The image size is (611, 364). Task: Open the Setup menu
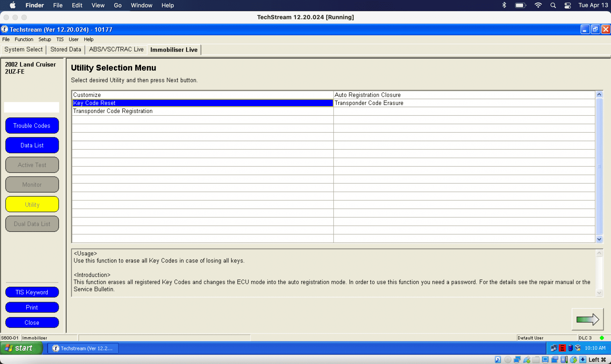coord(45,39)
